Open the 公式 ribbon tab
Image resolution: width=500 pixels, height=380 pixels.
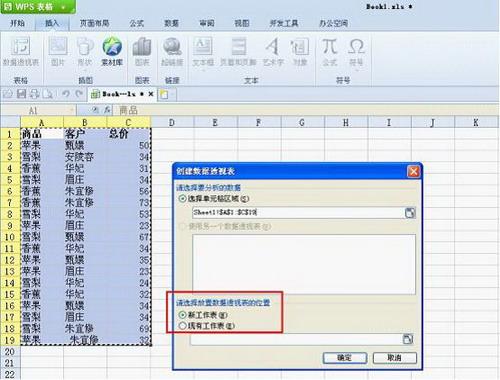tap(137, 23)
